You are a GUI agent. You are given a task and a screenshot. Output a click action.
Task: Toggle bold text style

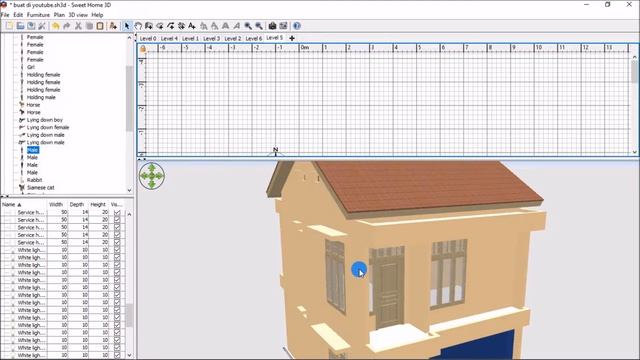pos(225,26)
